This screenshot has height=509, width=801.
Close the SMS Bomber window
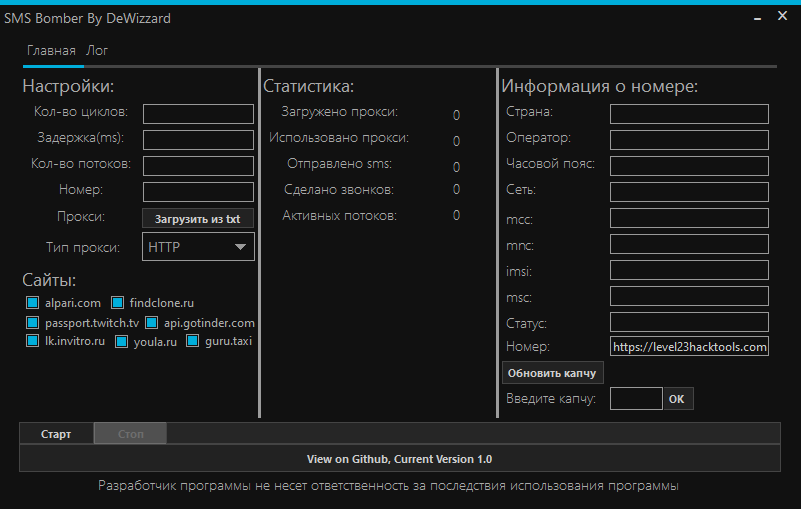coord(782,16)
